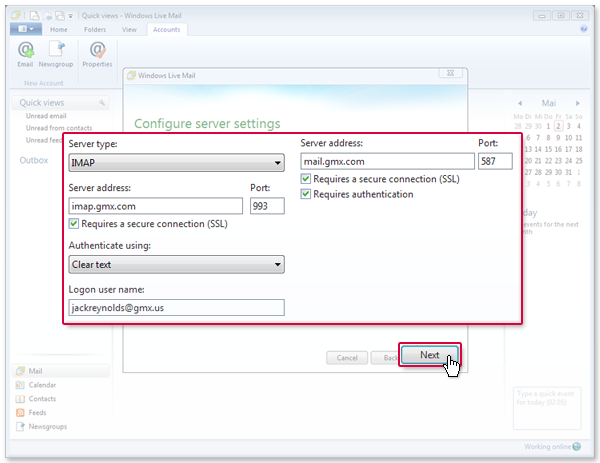Toggle outgoing server secure connection (SSL) checkbox
The width and height of the screenshot is (600, 463).
306,179
